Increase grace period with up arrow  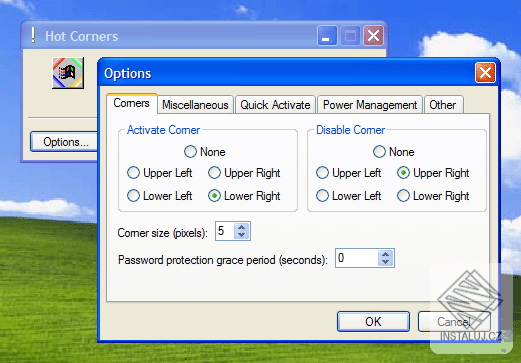(x=386, y=254)
